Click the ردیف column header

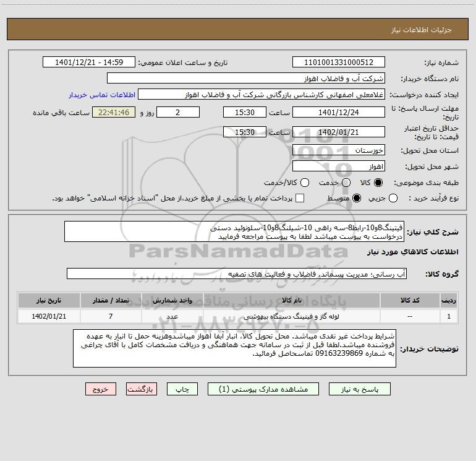pyautogui.click(x=449, y=301)
